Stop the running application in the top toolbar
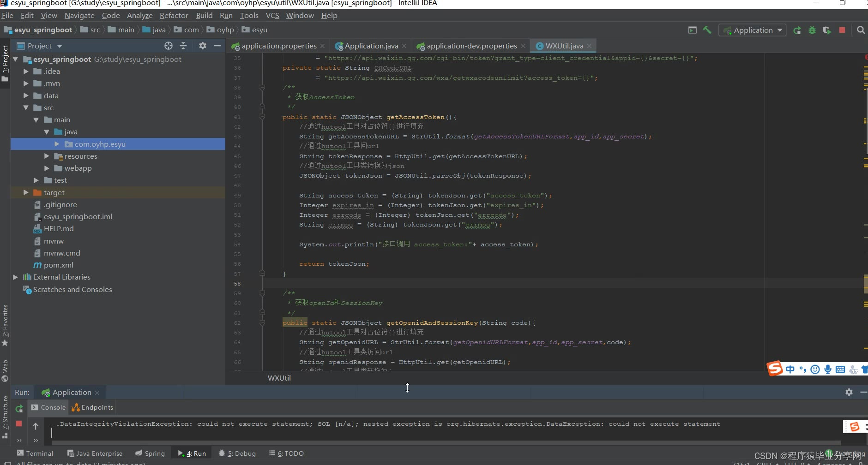868x465 pixels. pos(842,30)
